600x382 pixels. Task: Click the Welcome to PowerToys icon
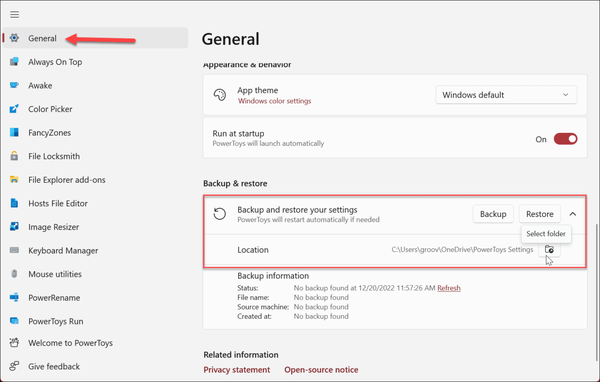14,343
